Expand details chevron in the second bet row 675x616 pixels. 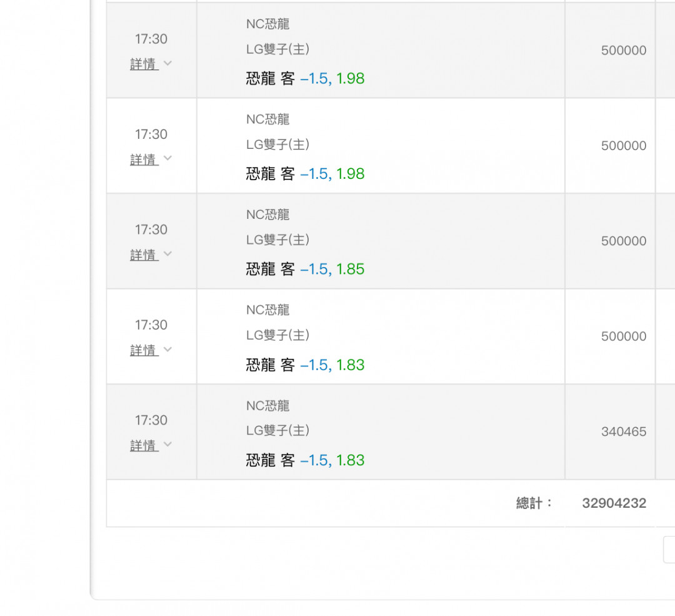[x=167, y=158]
